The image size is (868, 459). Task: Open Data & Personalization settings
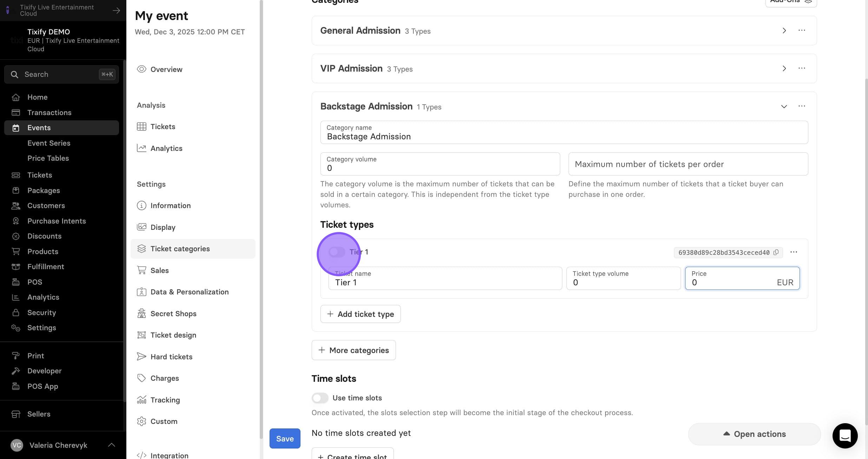[193, 292]
